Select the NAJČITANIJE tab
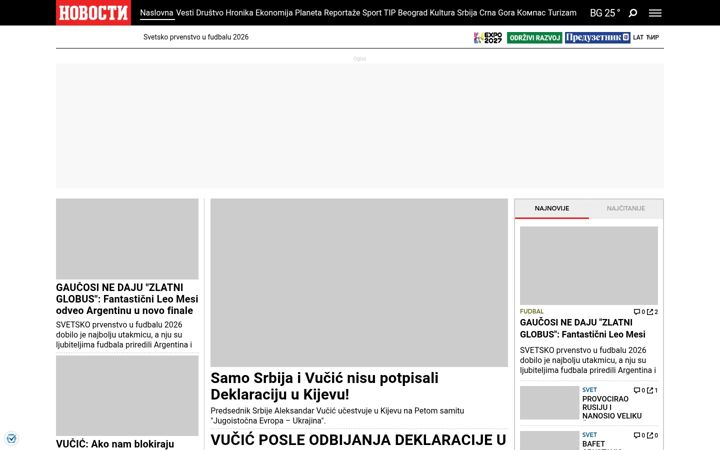 tap(626, 208)
